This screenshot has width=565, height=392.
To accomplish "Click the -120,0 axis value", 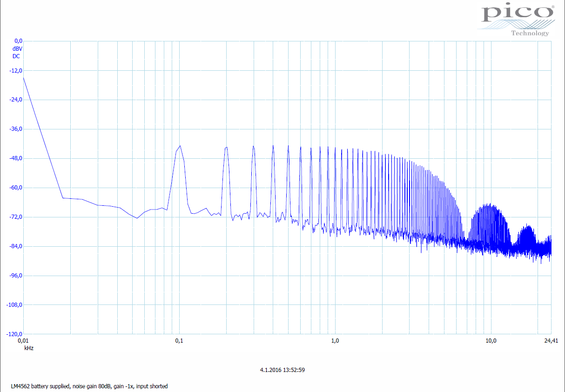I will coord(15,334).
